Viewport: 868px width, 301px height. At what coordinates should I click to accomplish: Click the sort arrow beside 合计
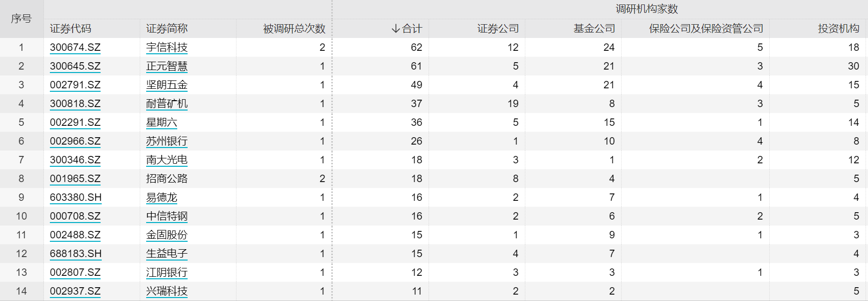tap(395, 29)
